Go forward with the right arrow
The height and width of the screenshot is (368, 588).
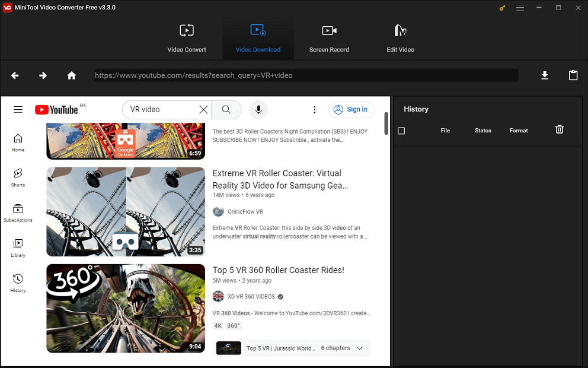pos(43,75)
